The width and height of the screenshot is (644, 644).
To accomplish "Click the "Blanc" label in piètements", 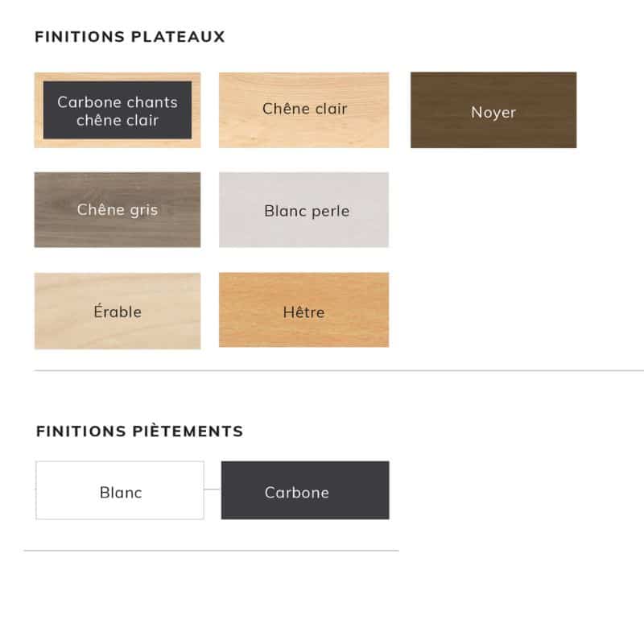I will [x=121, y=493].
